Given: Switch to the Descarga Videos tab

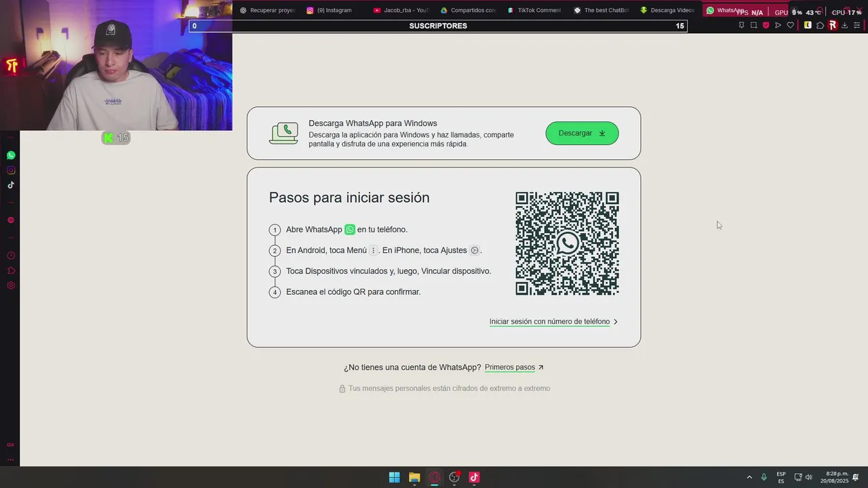Looking at the screenshot, I should tap(667, 10).
